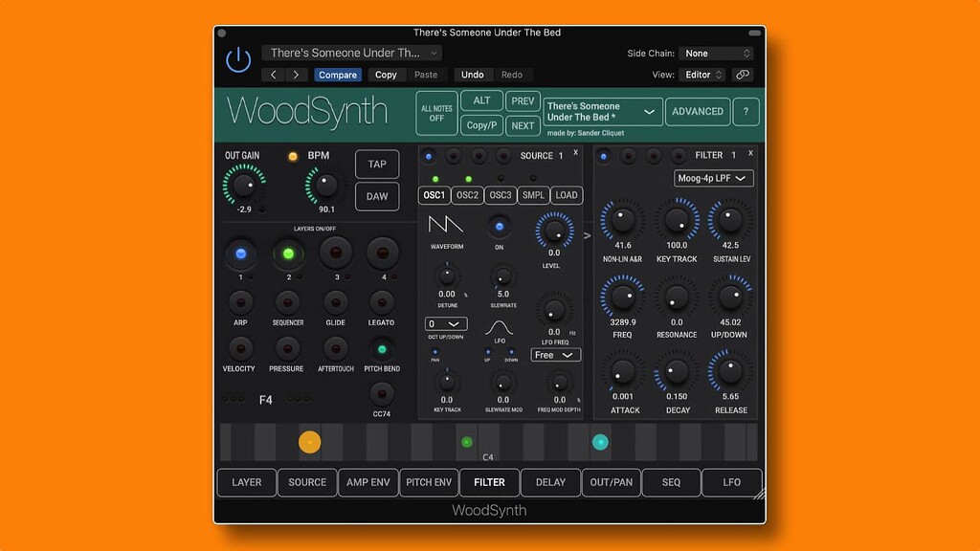This screenshot has width=980, height=551.
Task: Click the LFO shape curve icon
Action: (499, 328)
